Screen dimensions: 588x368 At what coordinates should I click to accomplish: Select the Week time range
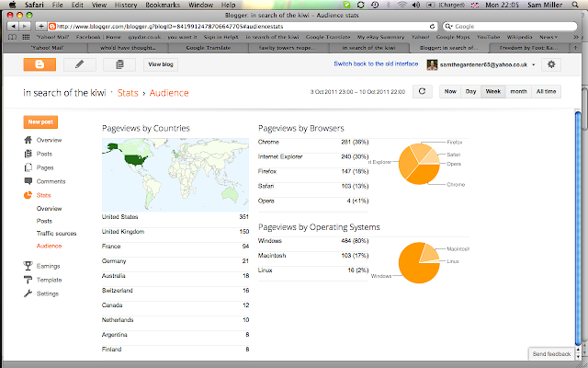(493, 91)
